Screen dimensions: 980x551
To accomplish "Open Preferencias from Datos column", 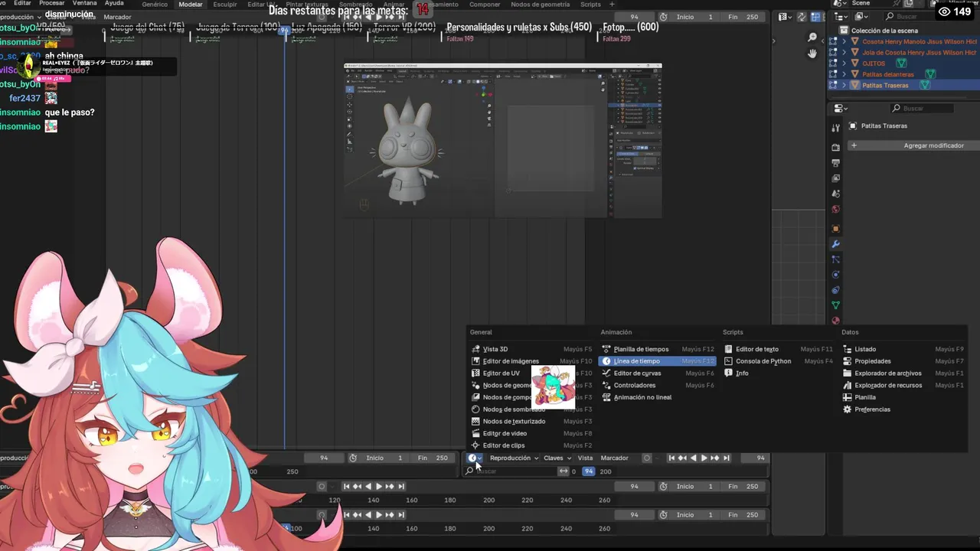I will coord(903,409).
